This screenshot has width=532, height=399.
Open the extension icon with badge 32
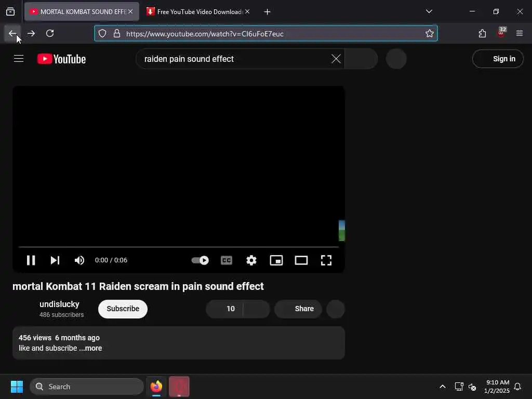coord(501,33)
